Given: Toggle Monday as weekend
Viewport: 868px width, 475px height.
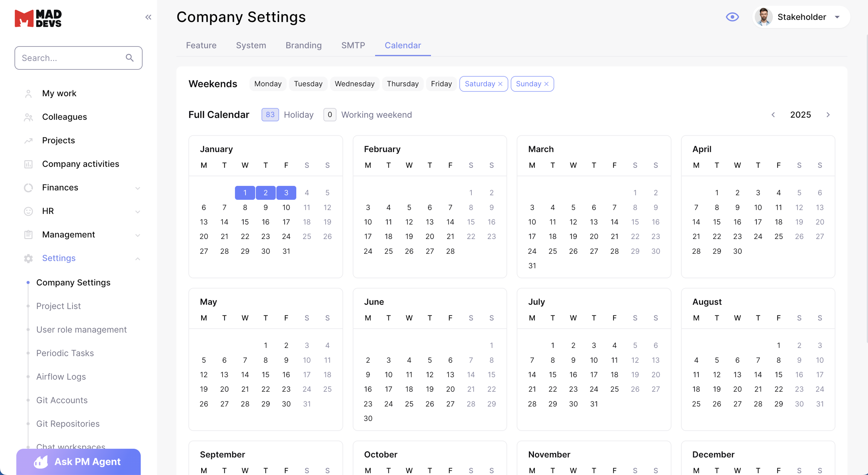Looking at the screenshot, I should click(x=268, y=84).
